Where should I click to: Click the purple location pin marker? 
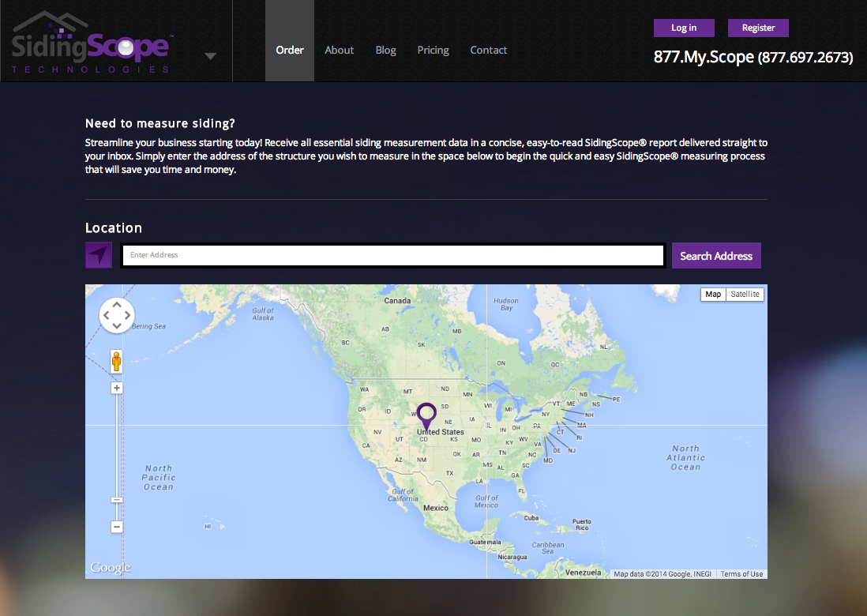(426, 415)
